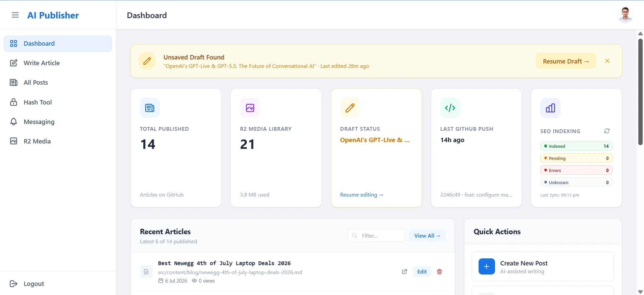644x295 pixels.
Task: Click the Create New Post plus icon
Action: click(487, 266)
